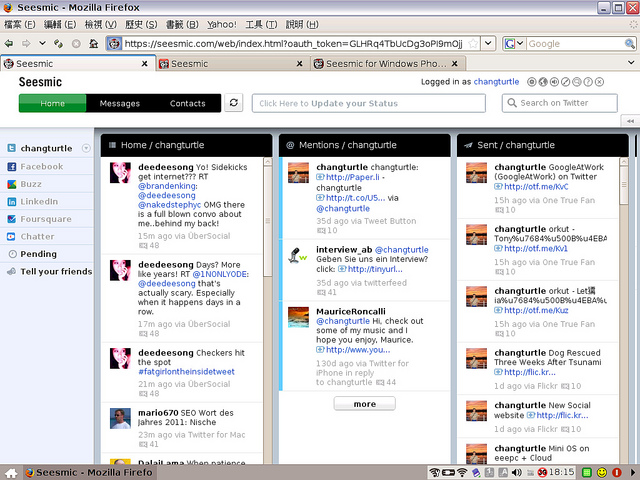Click Seesmic Firefox taskbar window button
640x480 pixels.
click(89, 473)
